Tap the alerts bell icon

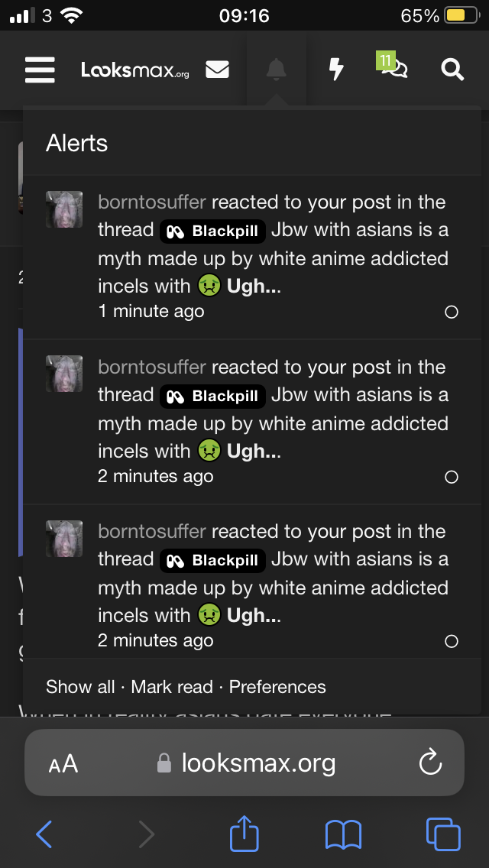277,70
